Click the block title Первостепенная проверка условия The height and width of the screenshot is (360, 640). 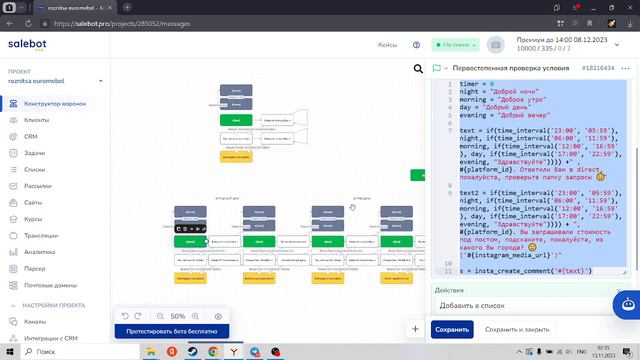click(511, 68)
